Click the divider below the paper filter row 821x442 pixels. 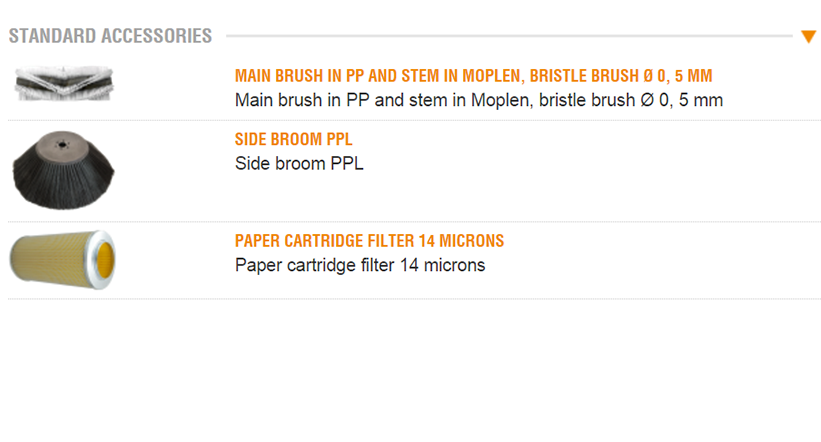point(414,299)
